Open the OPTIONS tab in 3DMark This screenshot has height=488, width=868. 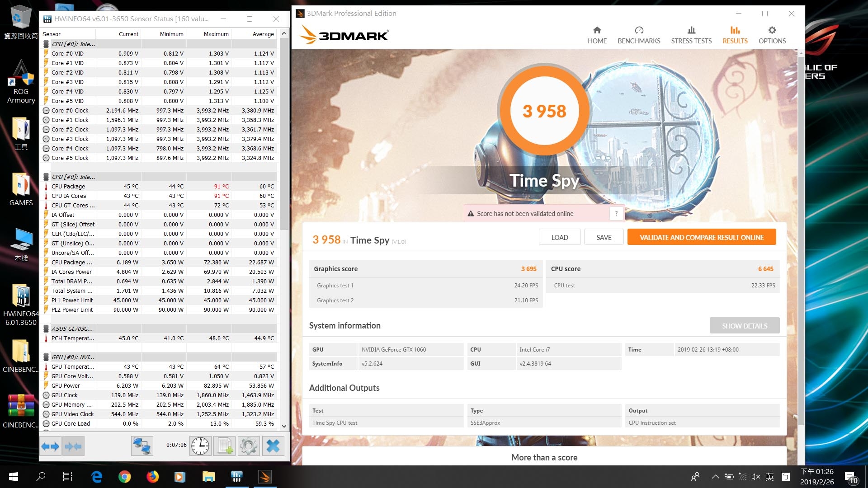click(772, 35)
